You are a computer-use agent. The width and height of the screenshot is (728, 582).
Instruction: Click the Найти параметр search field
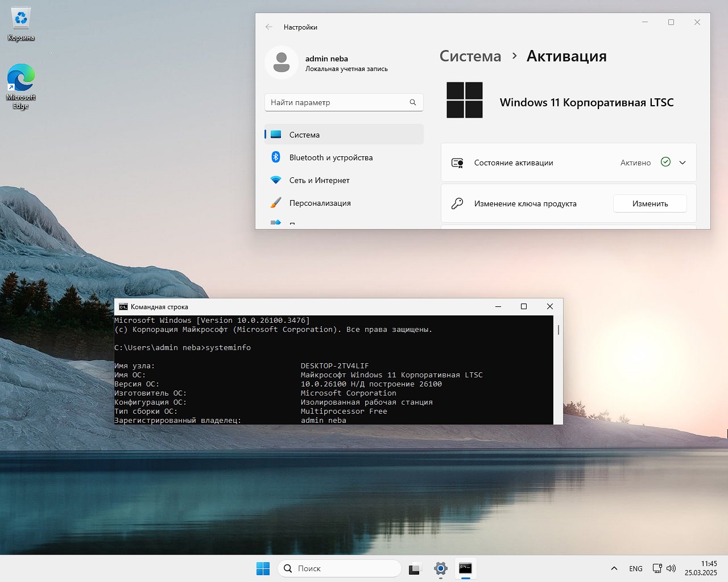click(x=336, y=102)
